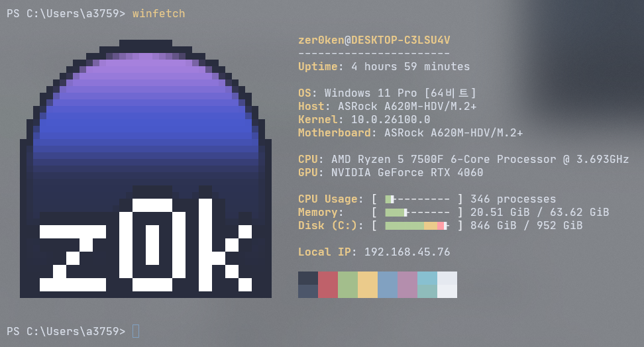Select the 346 processes text
Image resolution: width=644 pixels, height=347 pixels.
coord(513,199)
